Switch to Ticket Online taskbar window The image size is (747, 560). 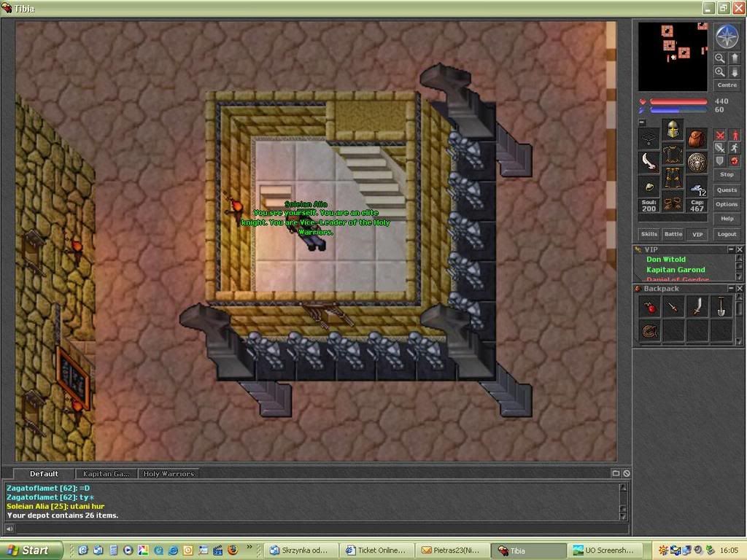[376, 550]
